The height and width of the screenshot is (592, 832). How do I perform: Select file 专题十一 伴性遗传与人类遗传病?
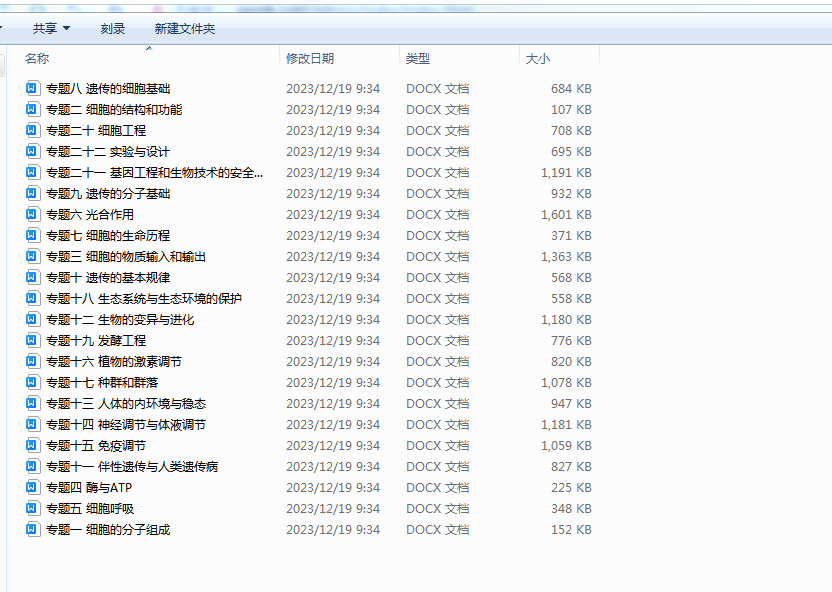[132, 467]
